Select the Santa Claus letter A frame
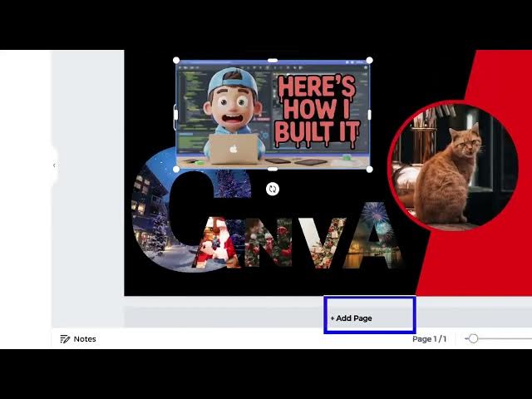 coord(217,243)
